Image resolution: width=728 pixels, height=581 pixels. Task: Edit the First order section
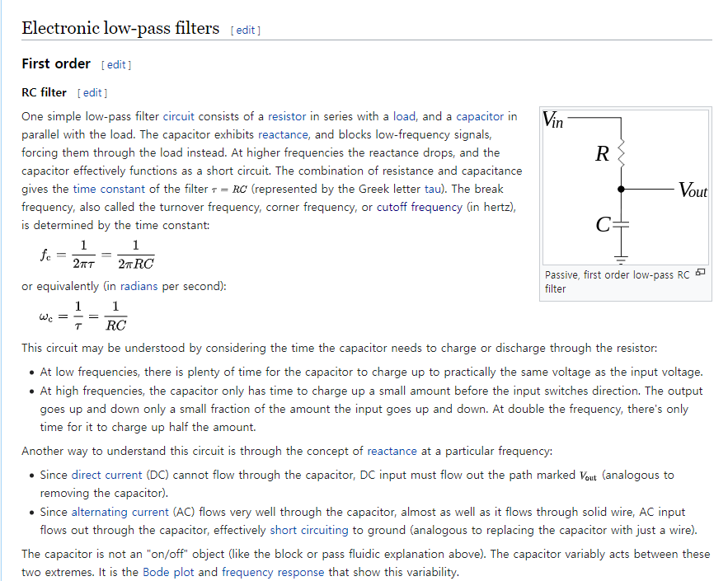[116, 65]
